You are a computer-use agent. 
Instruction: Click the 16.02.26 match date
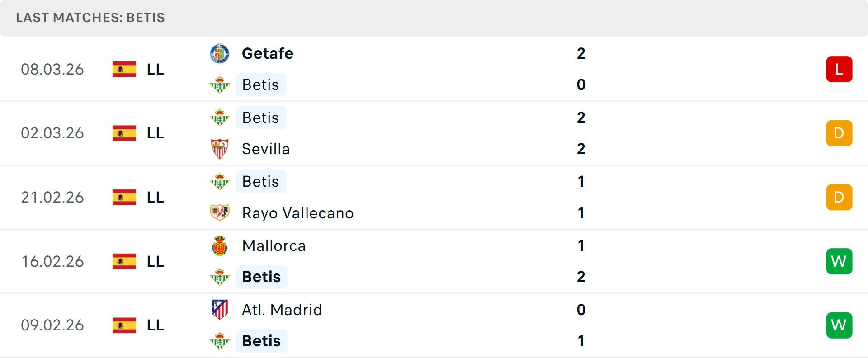pos(52,261)
